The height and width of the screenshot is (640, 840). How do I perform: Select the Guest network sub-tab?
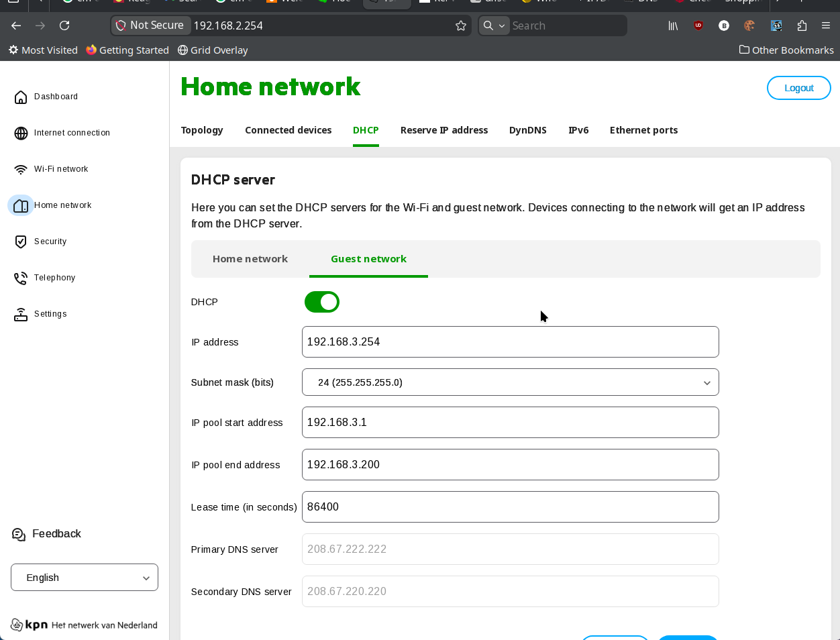(x=368, y=259)
